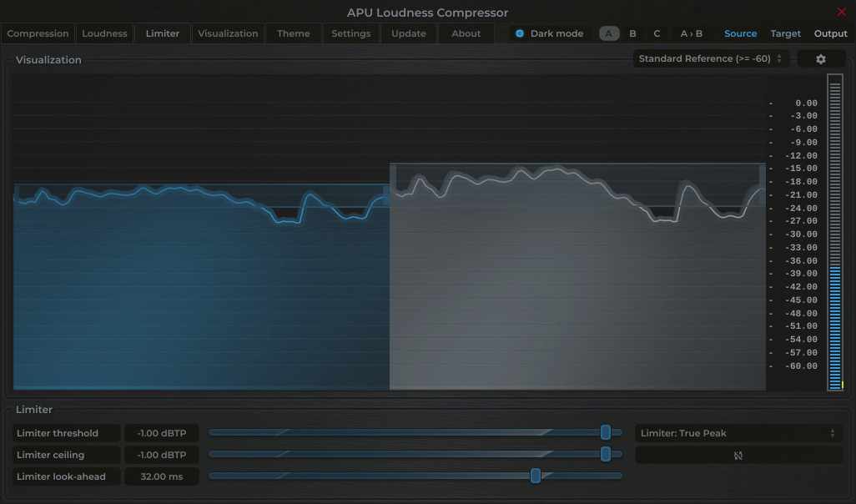This screenshot has height=504, width=856.
Task: Select preset B
Action: tap(632, 33)
